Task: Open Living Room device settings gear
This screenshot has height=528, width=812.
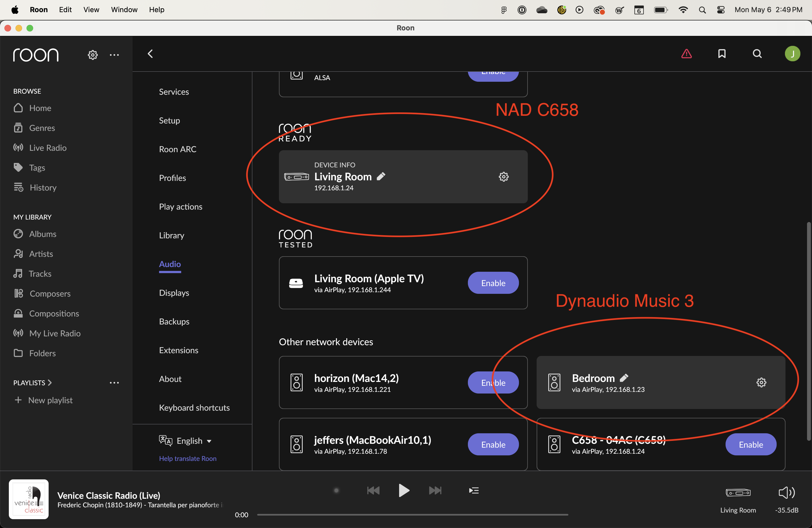Action: point(503,177)
